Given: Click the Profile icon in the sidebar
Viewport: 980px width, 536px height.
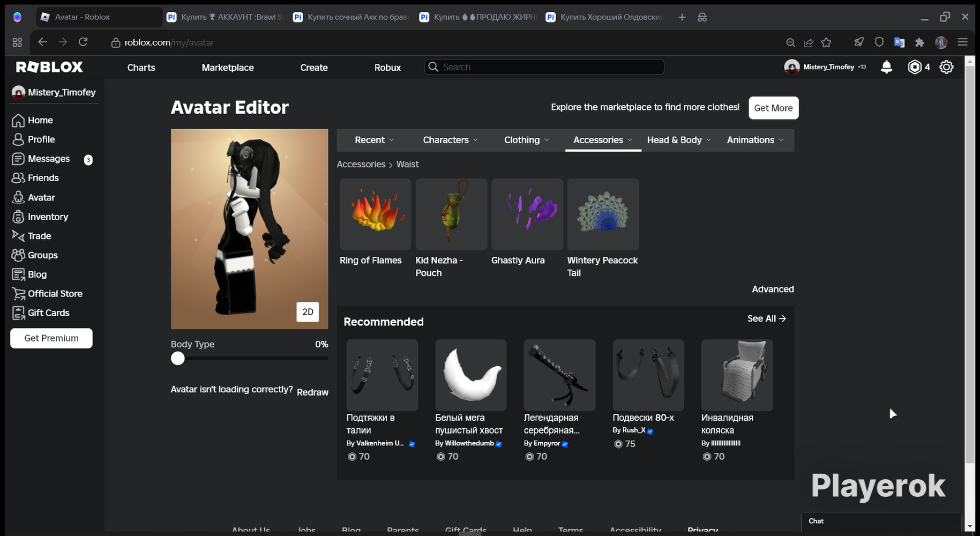Looking at the screenshot, I should click(18, 139).
